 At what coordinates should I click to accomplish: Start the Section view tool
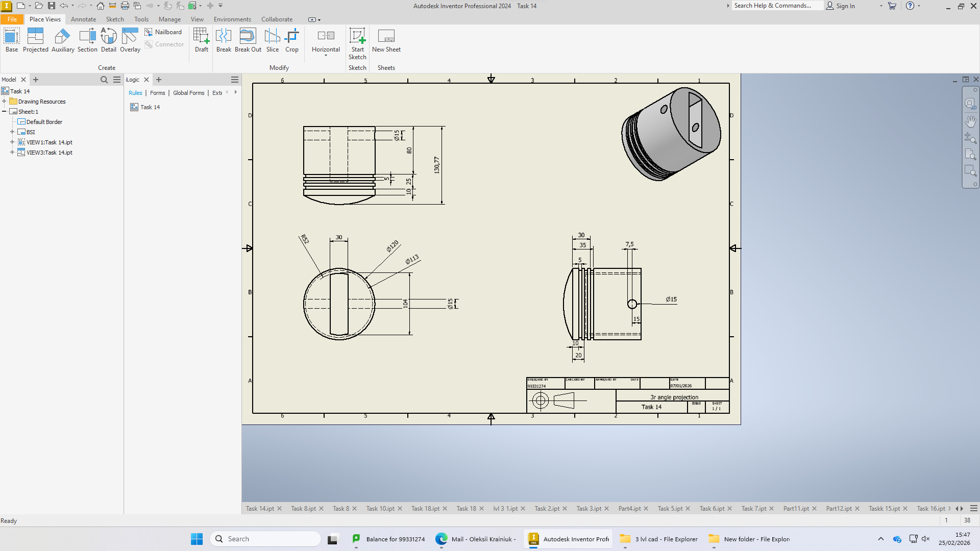pos(87,40)
